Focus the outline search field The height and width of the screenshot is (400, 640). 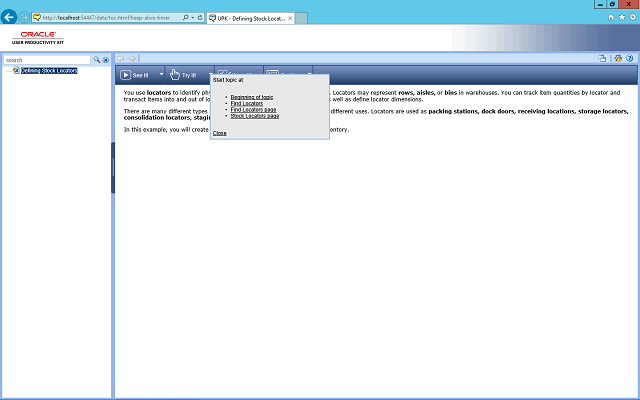click(47, 60)
